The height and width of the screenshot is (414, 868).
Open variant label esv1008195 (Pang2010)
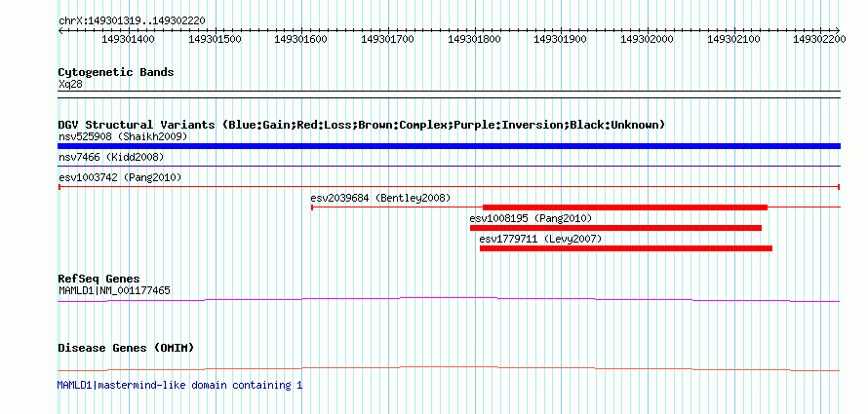click(531, 218)
